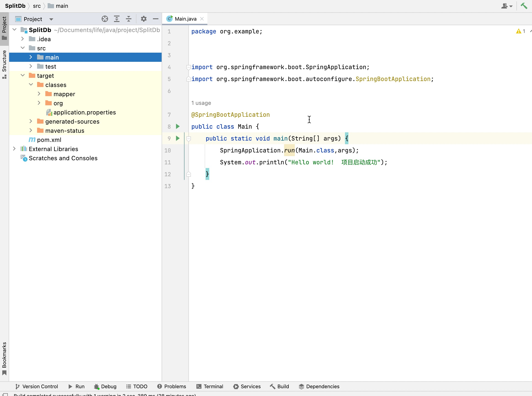532x396 pixels.
Task: Collapse the target folder
Action: [x=22, y=76]
